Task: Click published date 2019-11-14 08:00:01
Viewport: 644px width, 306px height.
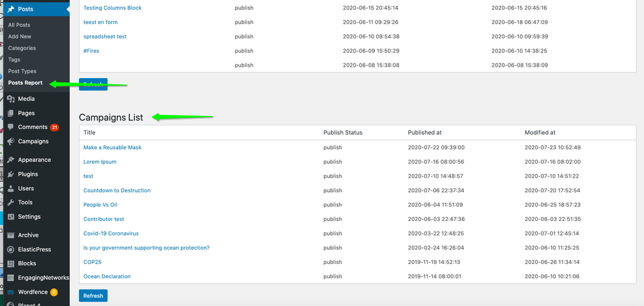Action: (x=435, y=276)
